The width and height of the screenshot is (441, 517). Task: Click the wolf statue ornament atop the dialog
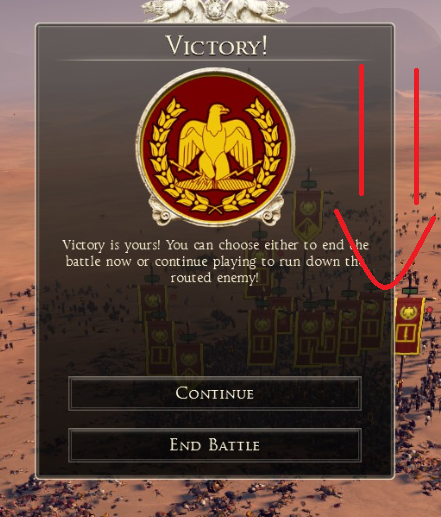(214, 10)
